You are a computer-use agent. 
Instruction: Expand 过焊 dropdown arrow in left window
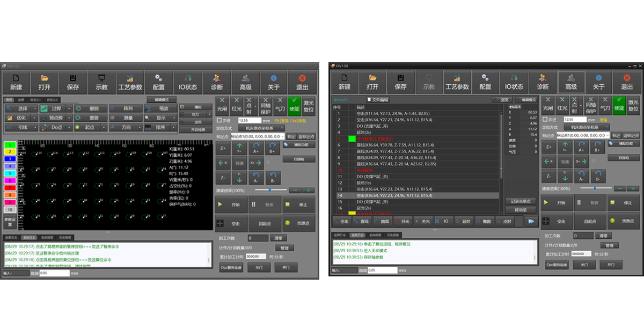coord(69,108)
